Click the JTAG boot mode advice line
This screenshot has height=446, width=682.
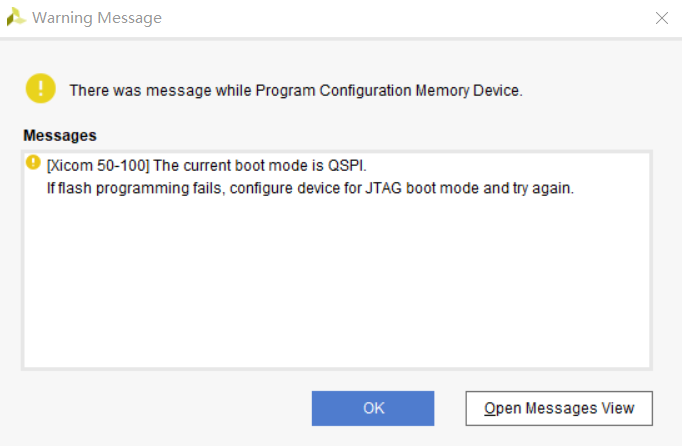click(x=310, y=188)
